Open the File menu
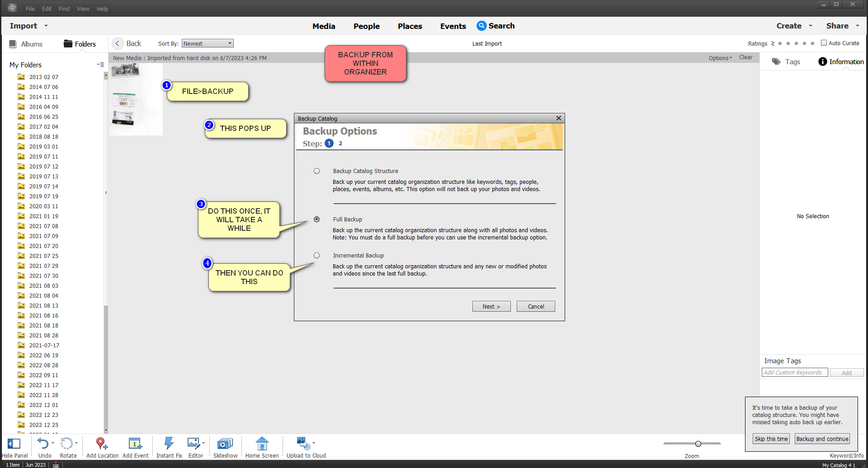Screen dimensions: 868x468 30,9
